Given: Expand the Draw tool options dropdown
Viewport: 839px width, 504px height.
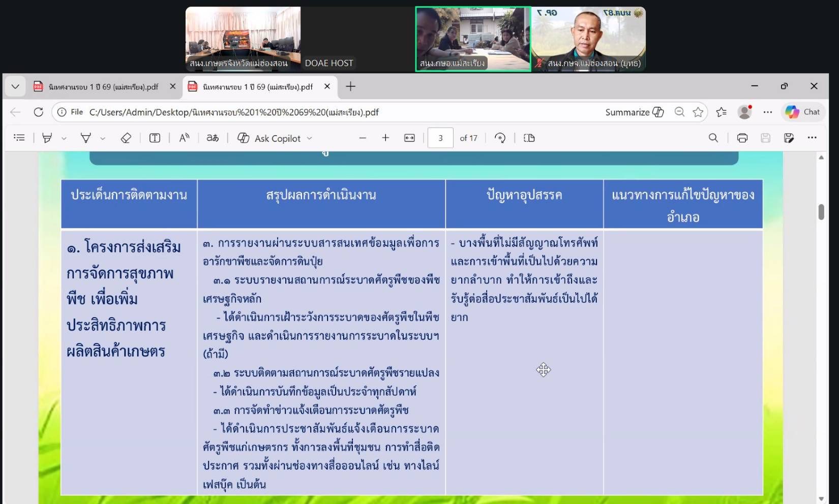Looking at the screenshot, I should [x=103, y=138].
